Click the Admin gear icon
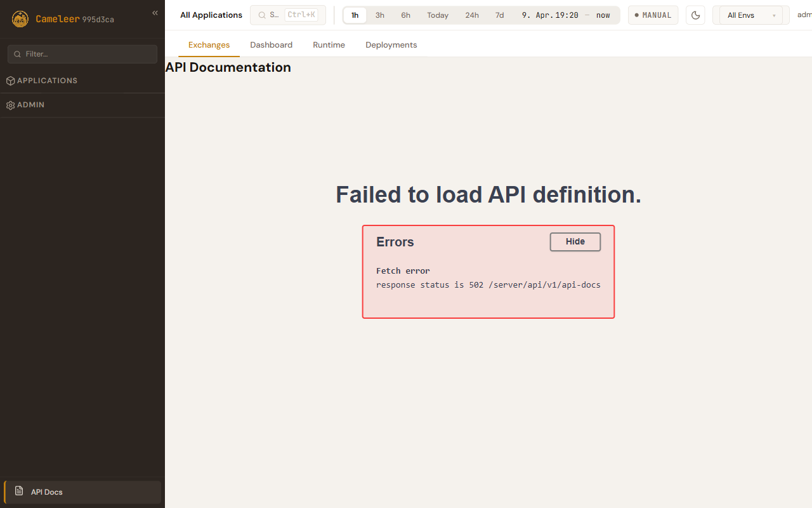This screenshot has height=508, width=812. point(10,105)
